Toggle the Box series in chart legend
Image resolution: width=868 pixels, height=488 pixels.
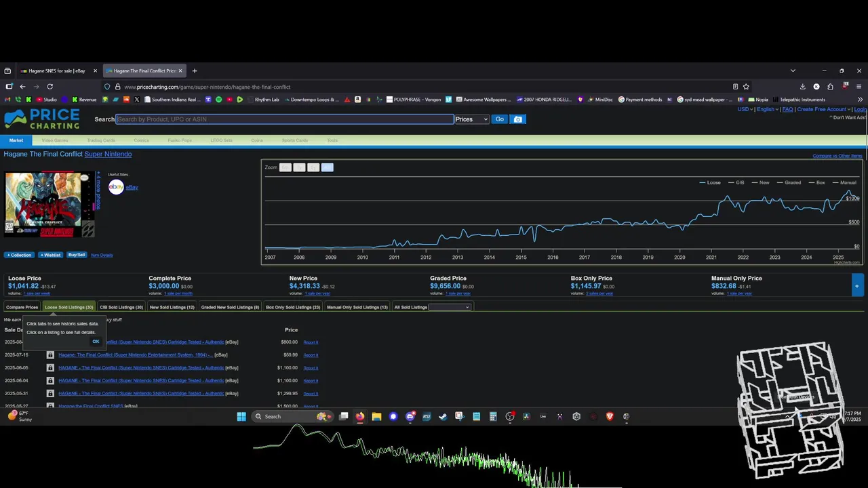816,182
